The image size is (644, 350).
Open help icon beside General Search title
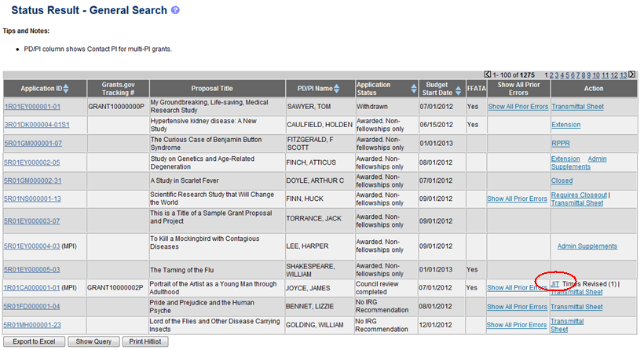coord(175,11)
